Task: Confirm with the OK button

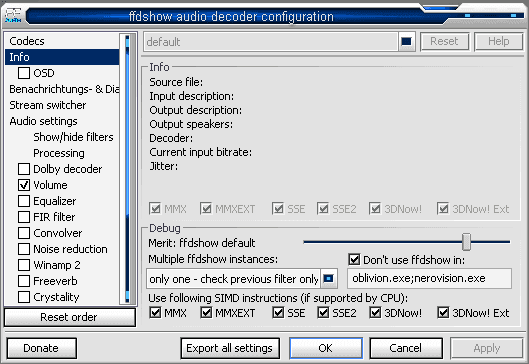Action: coord(326,348)
